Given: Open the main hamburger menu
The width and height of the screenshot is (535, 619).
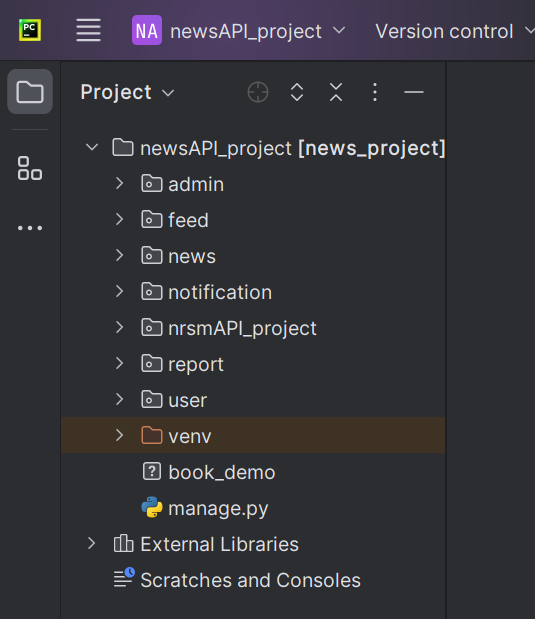Looking at the screenshot, I should pyautogui.click(x=88, y=30).
